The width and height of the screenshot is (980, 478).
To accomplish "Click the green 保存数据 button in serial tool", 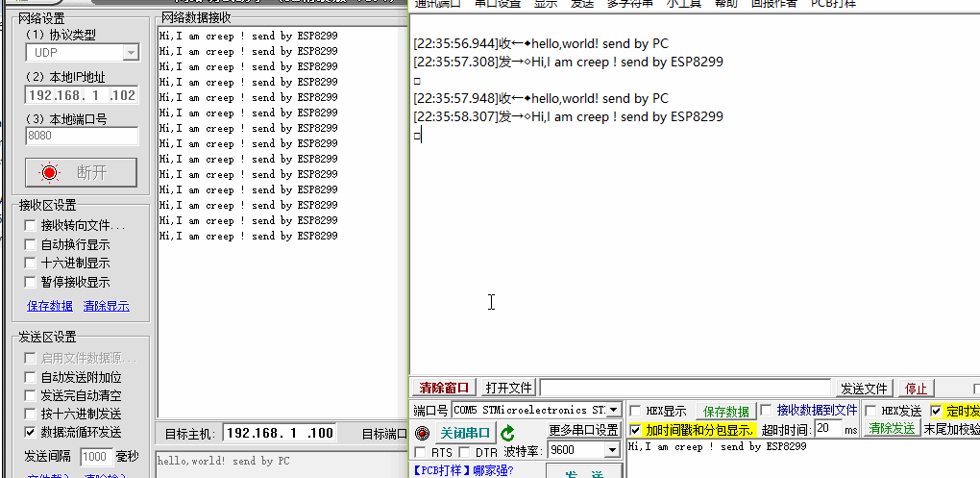I will click(x=726, y=412).
